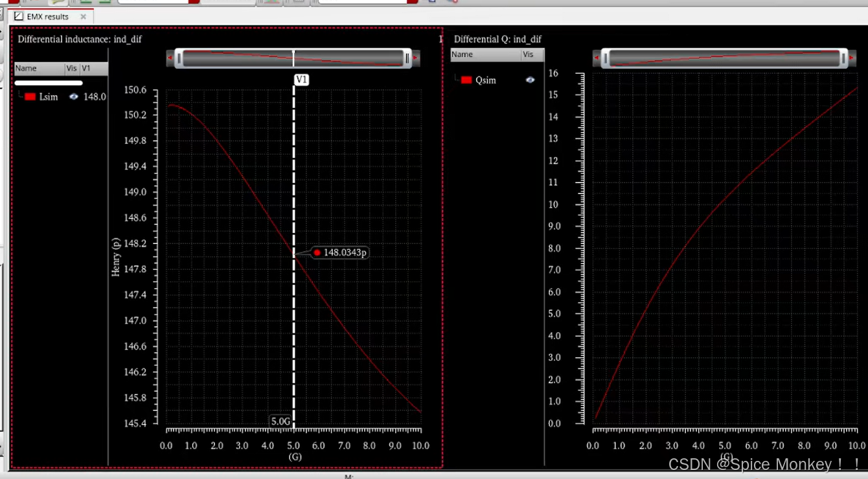Click Name column header in Q legend
The height and width of the screenshot is (479, 868).
point(486,54)
